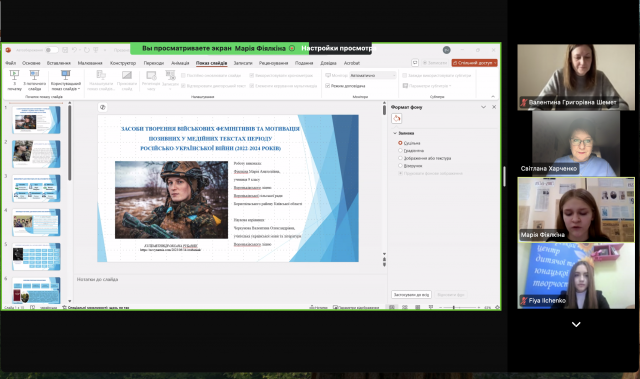Viewport: 640px width, 379px height.
Task: Select slide 4 thumbnail
Action: (x=36, y=222)
